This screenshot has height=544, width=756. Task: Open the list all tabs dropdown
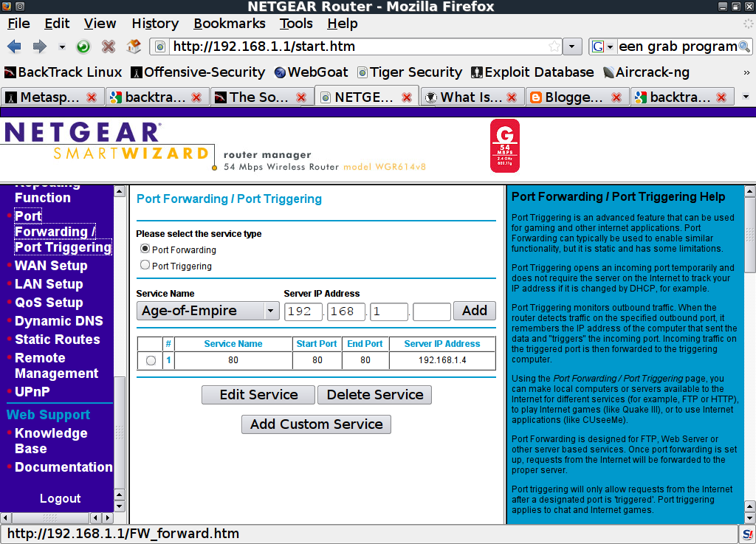coord(746,97)
